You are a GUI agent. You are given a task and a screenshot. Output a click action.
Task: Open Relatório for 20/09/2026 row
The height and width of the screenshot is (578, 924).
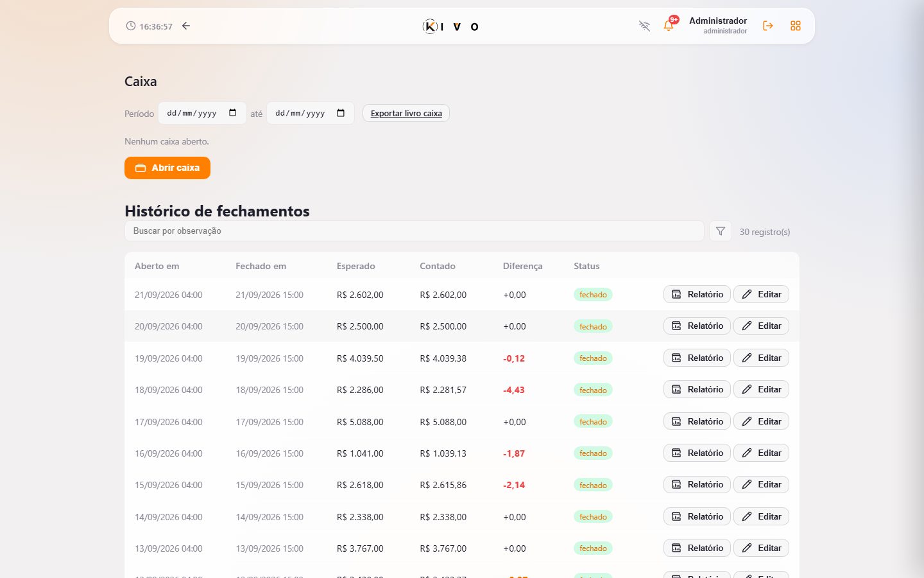point(697,326)
